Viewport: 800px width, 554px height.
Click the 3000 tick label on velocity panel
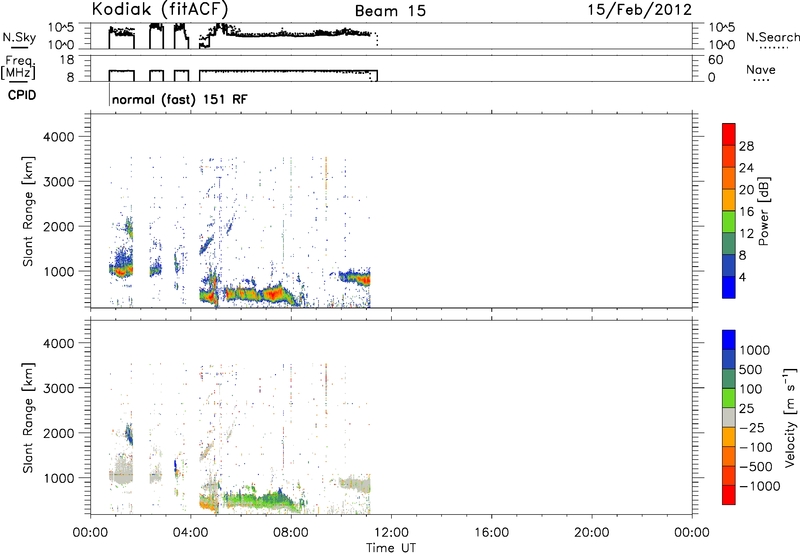tap(58, 388)
